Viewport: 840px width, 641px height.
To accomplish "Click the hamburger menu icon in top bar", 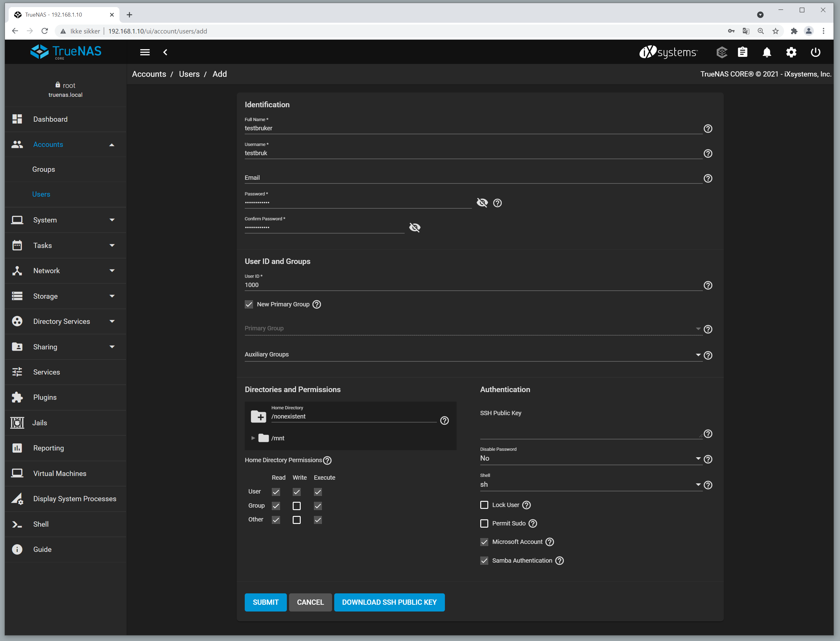I will coord(145,52).
